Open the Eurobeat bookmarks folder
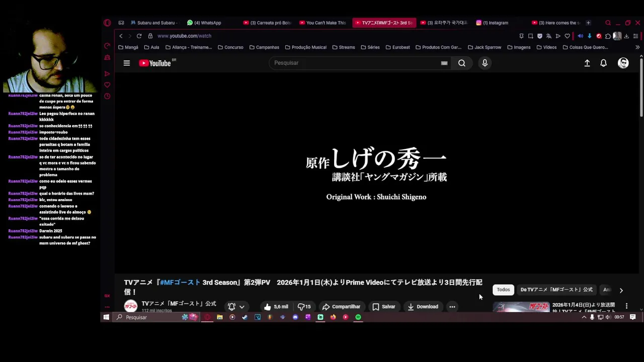644x362 pixels. click(397, 47)
